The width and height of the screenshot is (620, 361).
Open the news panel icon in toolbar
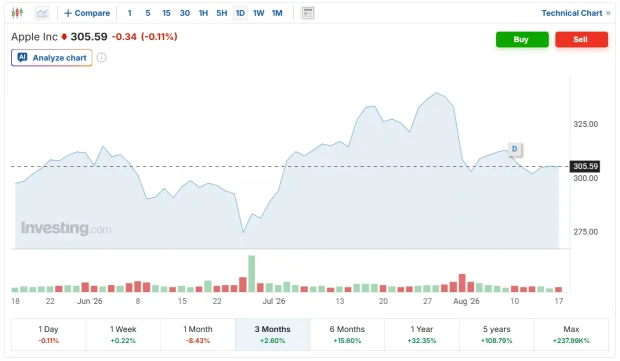(x=308, y=13)
